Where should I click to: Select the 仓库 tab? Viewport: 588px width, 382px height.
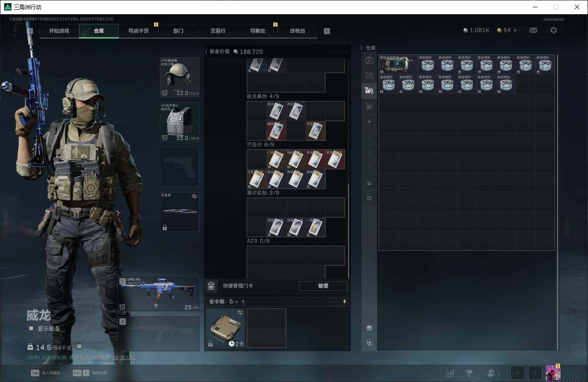coord(99,31)
